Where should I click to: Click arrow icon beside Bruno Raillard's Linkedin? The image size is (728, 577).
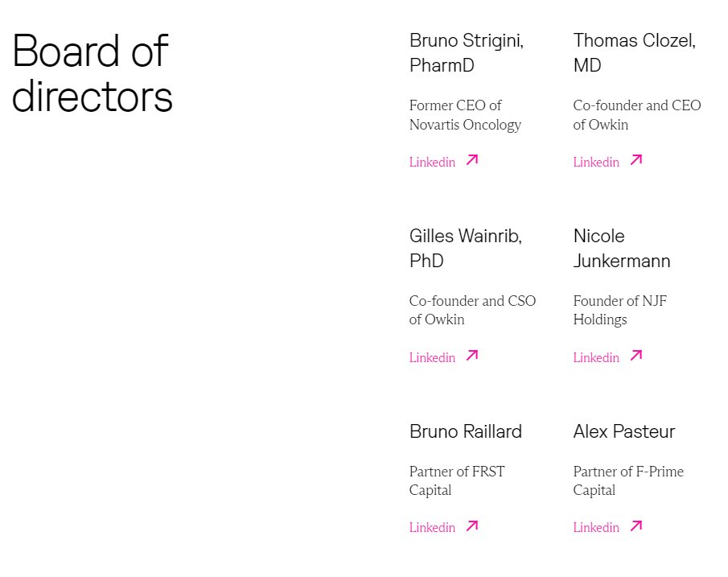[472, 526]
